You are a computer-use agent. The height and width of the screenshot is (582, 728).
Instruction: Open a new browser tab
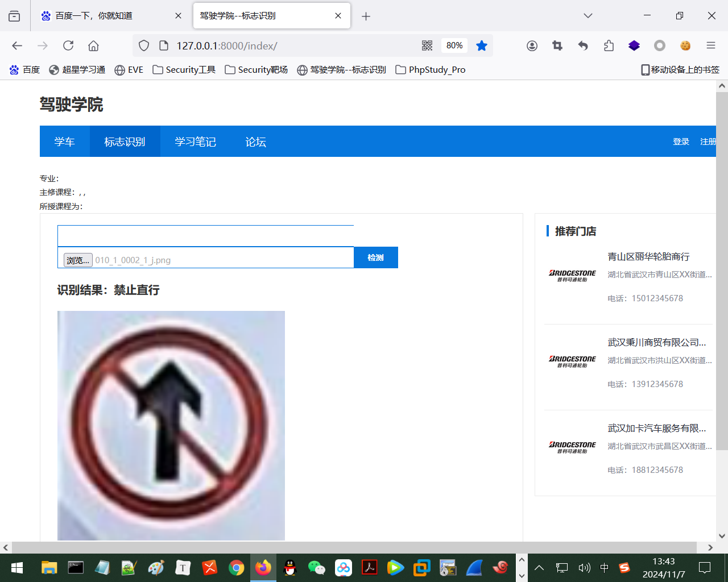tap(366, 16)
